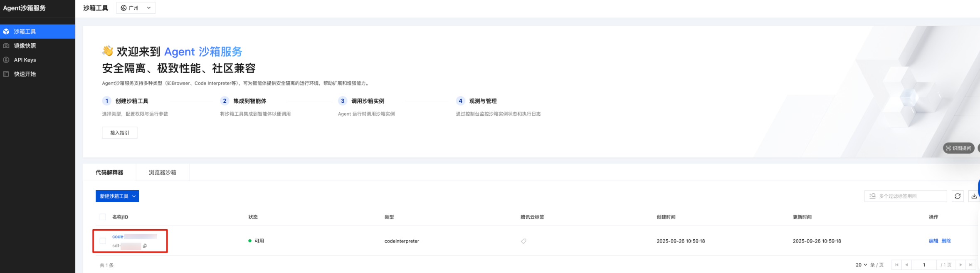Expand the 新建沙箱工具 dropdown arrow
This screenshot has height=273, width=980.
[134, 196]
